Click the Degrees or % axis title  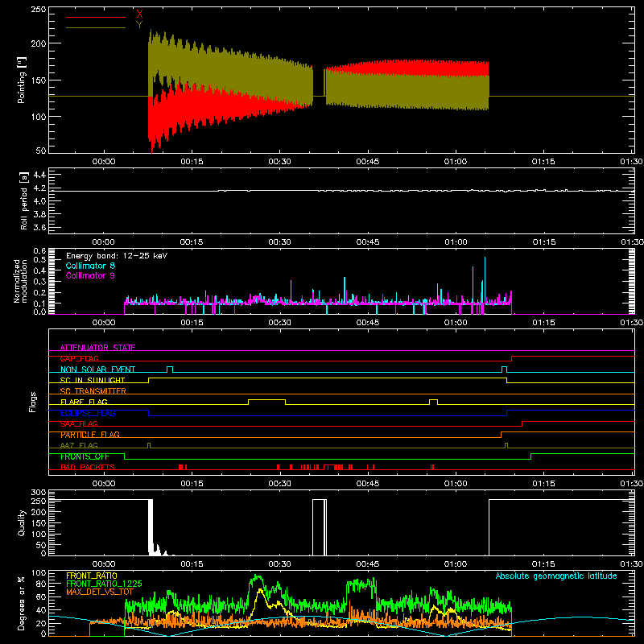coord(22,603)
